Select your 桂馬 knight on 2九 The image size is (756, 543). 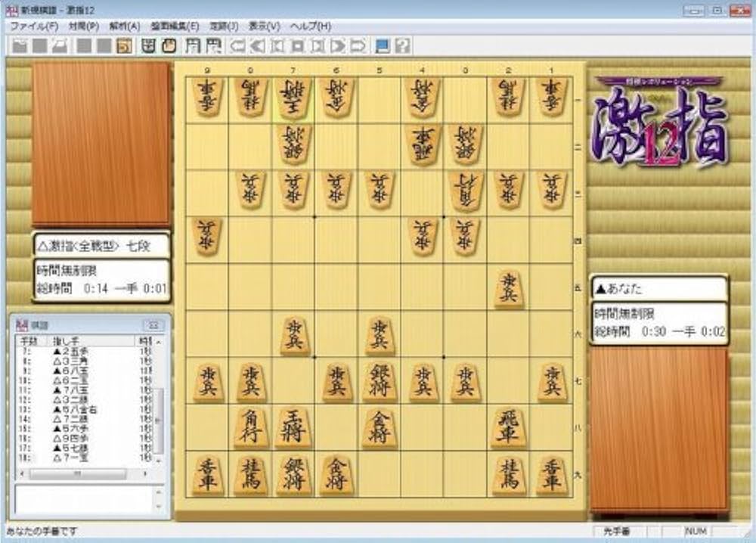(x=508, y=474)
